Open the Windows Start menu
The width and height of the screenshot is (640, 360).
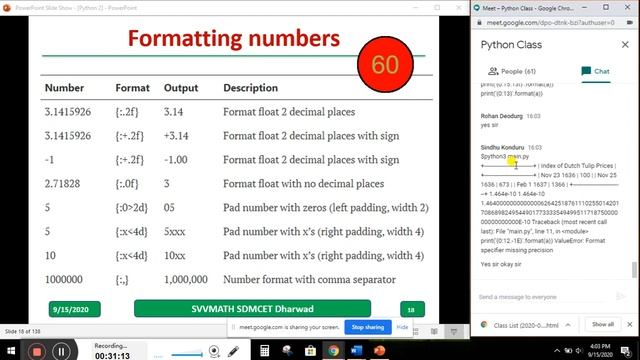(x=11, y=351)
